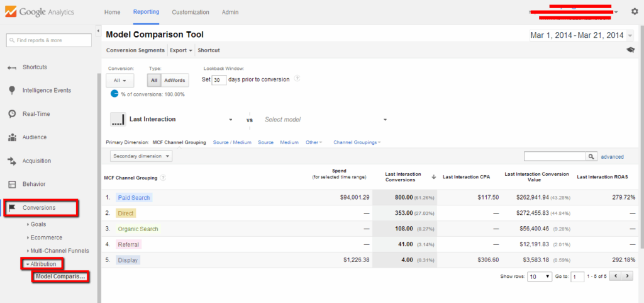Switch primary dimension to Medium
Viewport: 644px width, 303px height.
[289, 142]
